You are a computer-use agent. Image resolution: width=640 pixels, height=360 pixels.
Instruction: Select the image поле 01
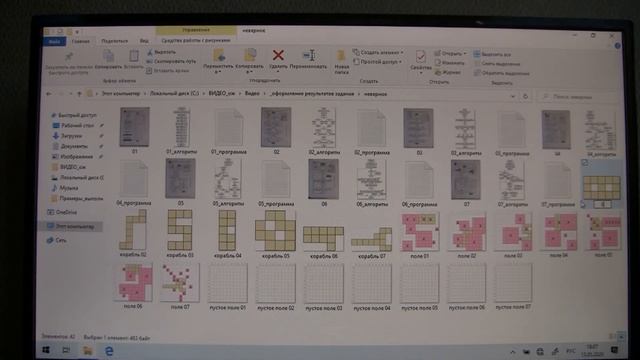[420, 236]
